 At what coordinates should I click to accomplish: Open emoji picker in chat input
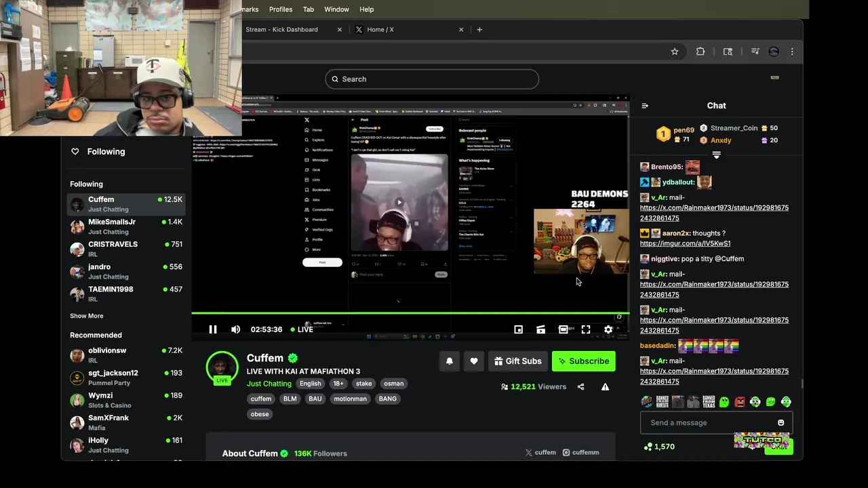pyautogui.click(x=781, y=423)
